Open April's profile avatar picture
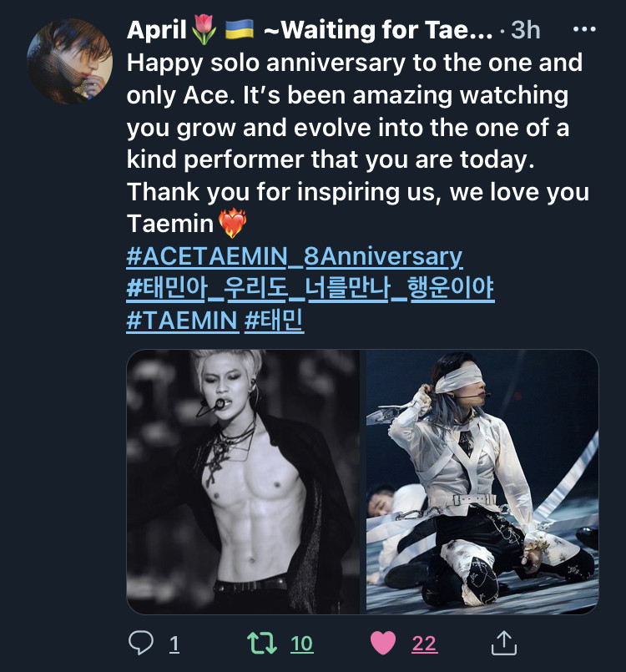Screen dimensions: 626x672 69,61
